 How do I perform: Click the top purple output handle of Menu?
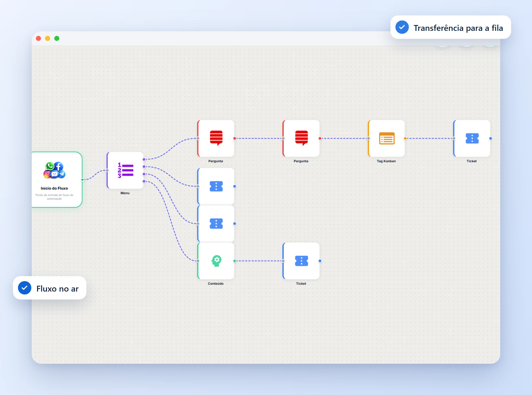144,159
